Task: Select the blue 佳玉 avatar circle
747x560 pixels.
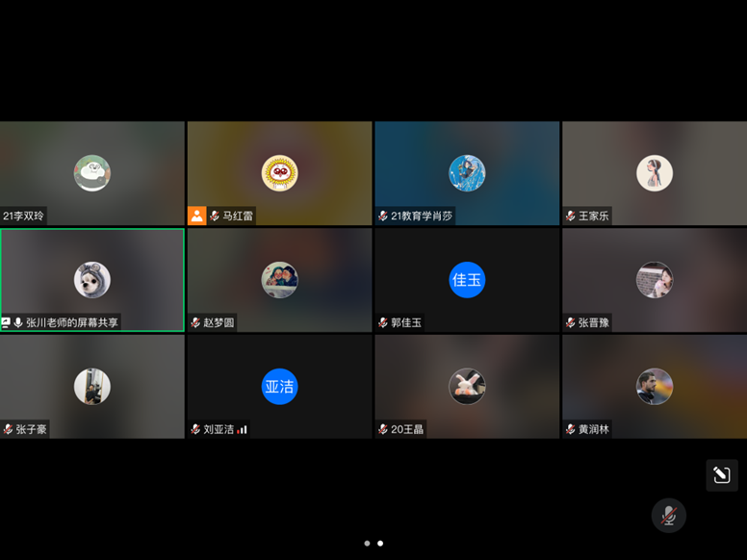Action: (467, 280)
